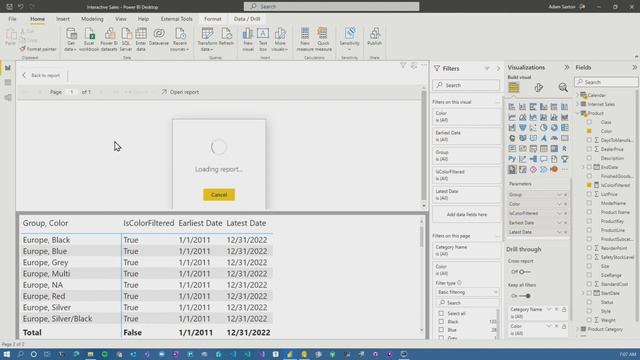640x360 pixels.
Task: Connect to SQL Server
Action: tap(126, 40)
